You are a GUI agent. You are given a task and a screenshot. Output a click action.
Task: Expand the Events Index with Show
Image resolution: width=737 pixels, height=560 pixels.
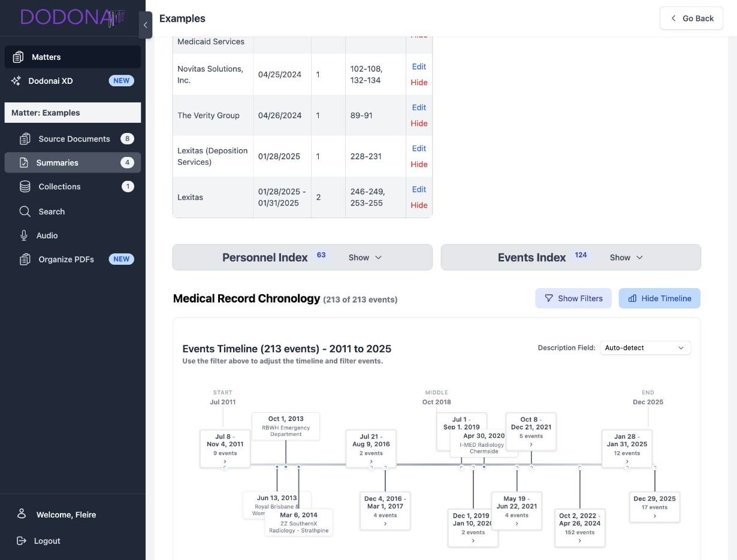tap(626, 258)
